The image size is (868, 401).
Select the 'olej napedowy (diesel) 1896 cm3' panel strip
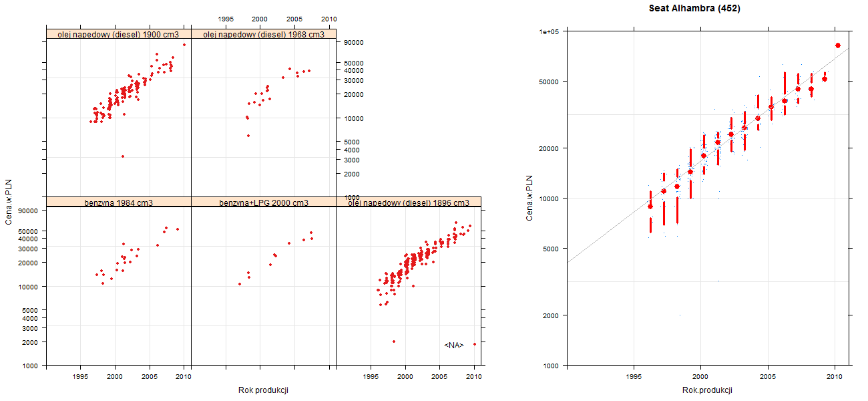pyautogui.click(x=409, y=202)
